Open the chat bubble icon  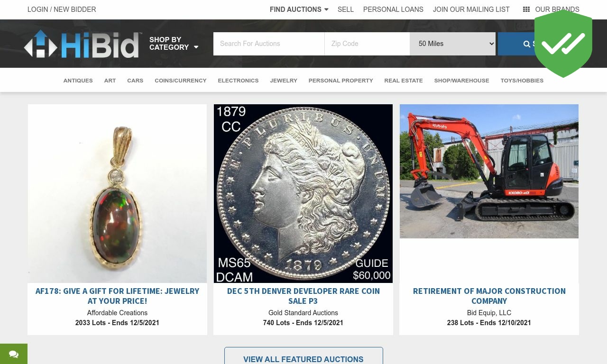pyautogui.click(x=14, y=354)
